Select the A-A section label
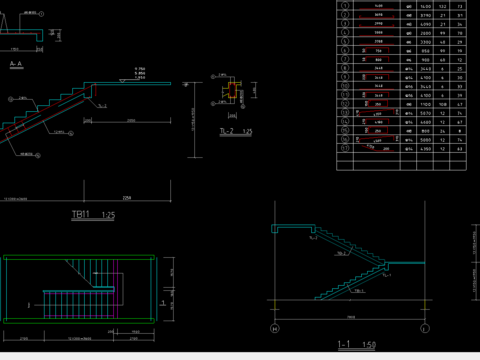This screenshot has width=480, height=360. [16, 64]
